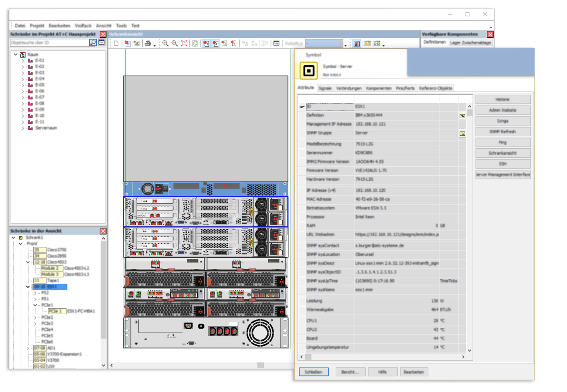Click the SNMP Refresh button
The image size is (567, 392).
503,132
